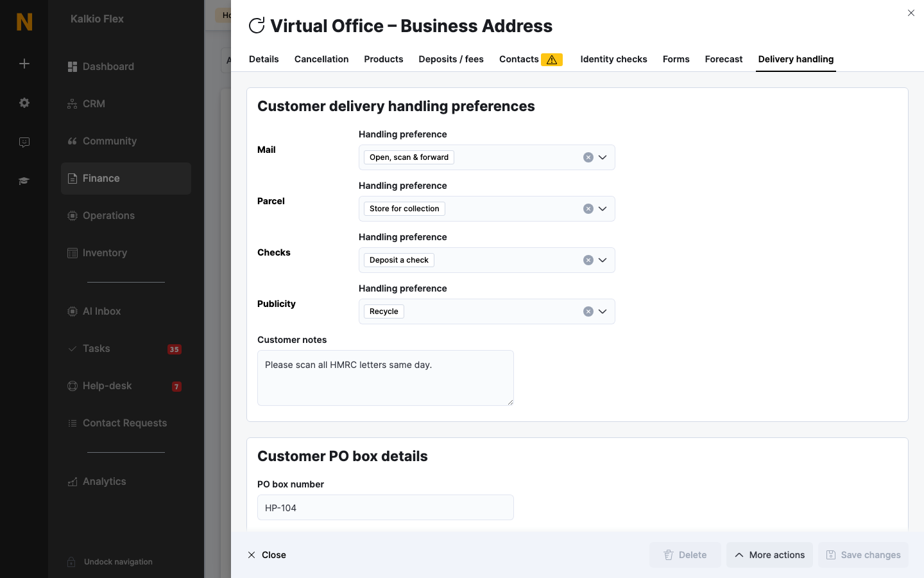Click the Close button at bottom left
The height and width of the screenshot is (578, 924).
coord(267,555)
